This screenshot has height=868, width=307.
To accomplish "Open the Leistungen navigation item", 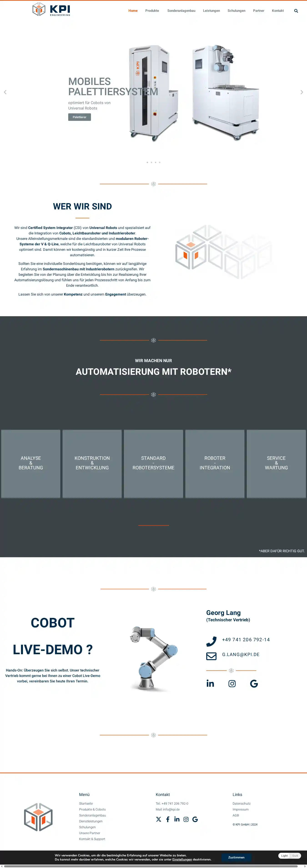I will (x=211, y=11).
